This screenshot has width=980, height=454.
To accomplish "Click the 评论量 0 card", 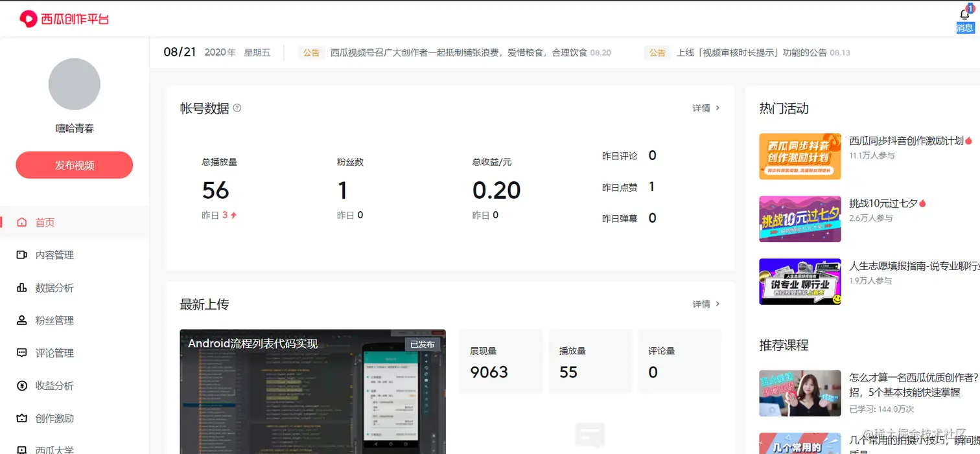I will click(x=679, y=361).
